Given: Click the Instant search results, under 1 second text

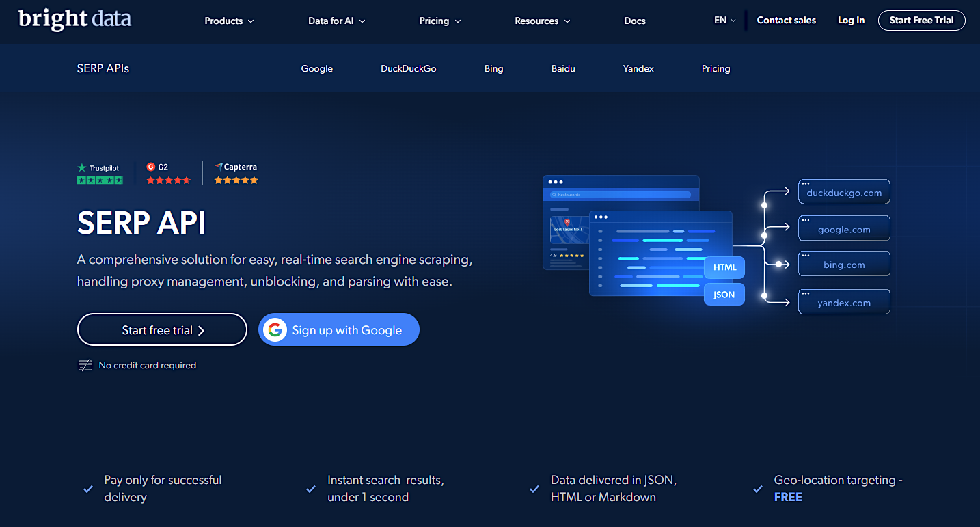Looking at the screenshot, I should (x=385, y=489).
